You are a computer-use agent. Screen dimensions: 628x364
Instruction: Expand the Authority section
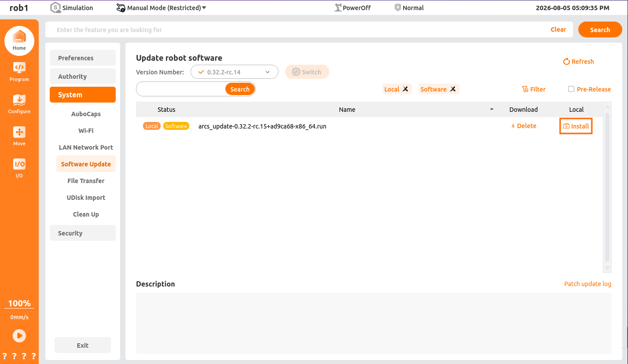point(83,76)
